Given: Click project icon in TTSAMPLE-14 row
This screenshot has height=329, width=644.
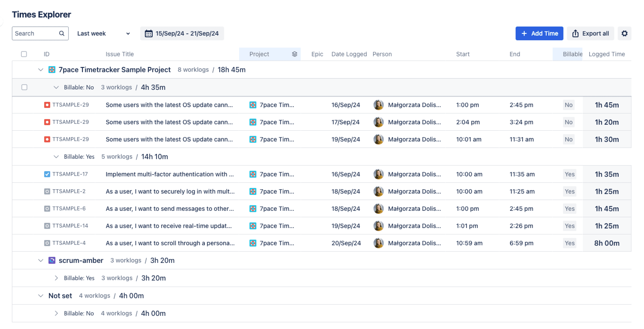Looking at the screenshot, I should (253, 226).
